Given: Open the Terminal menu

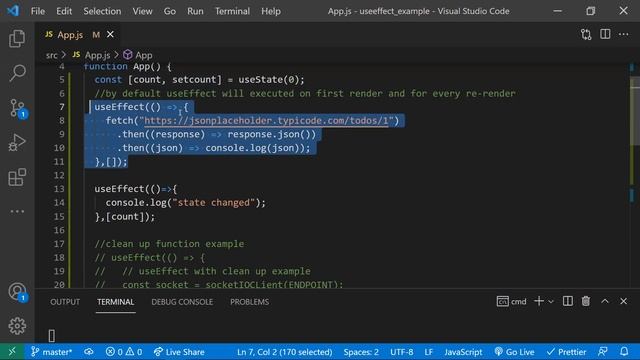Looking at the screenshot, I should [232, 11].
